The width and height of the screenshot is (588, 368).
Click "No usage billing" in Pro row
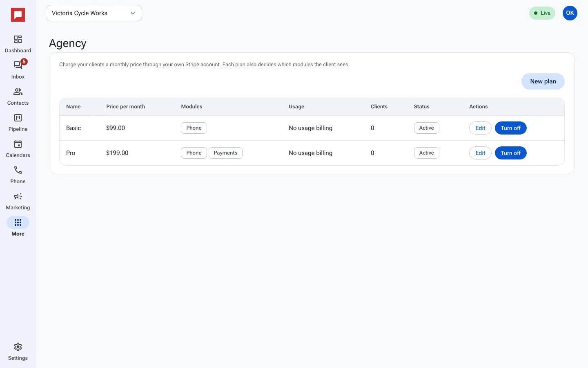pyautogui.click(x=311, y=153)
